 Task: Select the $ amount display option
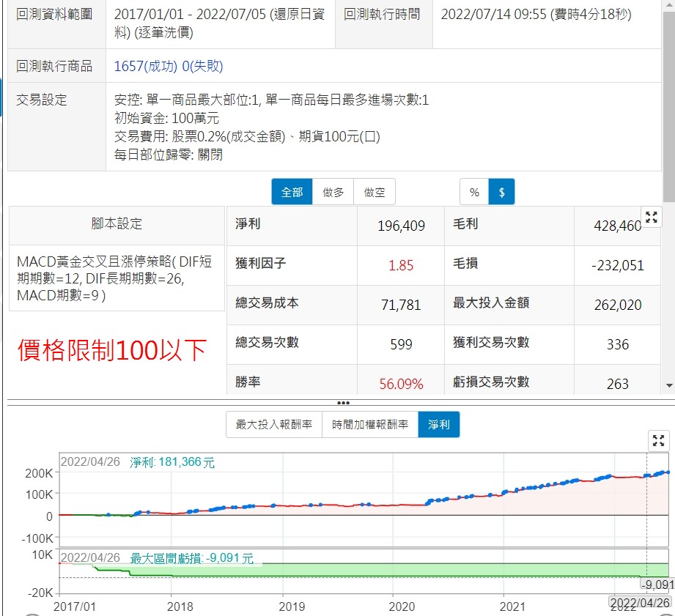502,192
